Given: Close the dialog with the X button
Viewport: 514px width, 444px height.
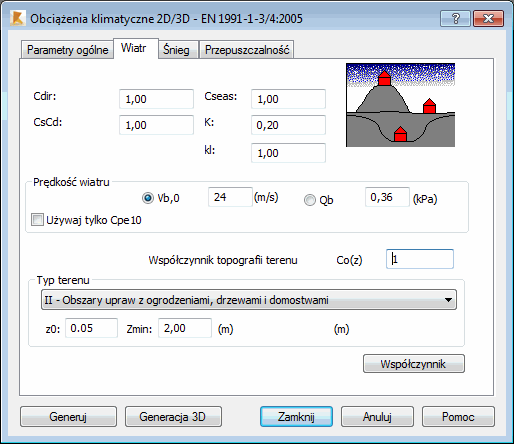Looking at the screenshot, I should [488, 18].
